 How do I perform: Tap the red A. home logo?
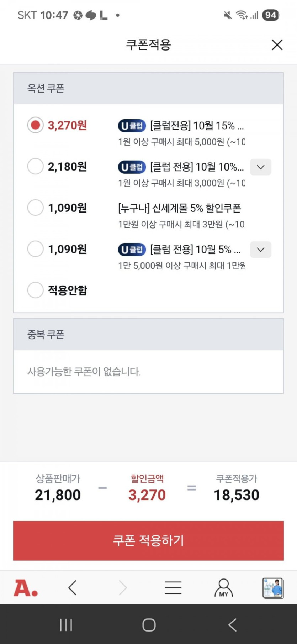[x=26, y=588]
